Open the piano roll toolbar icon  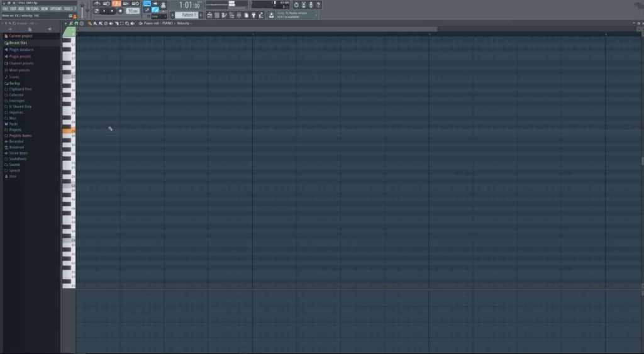click(224, 15)
